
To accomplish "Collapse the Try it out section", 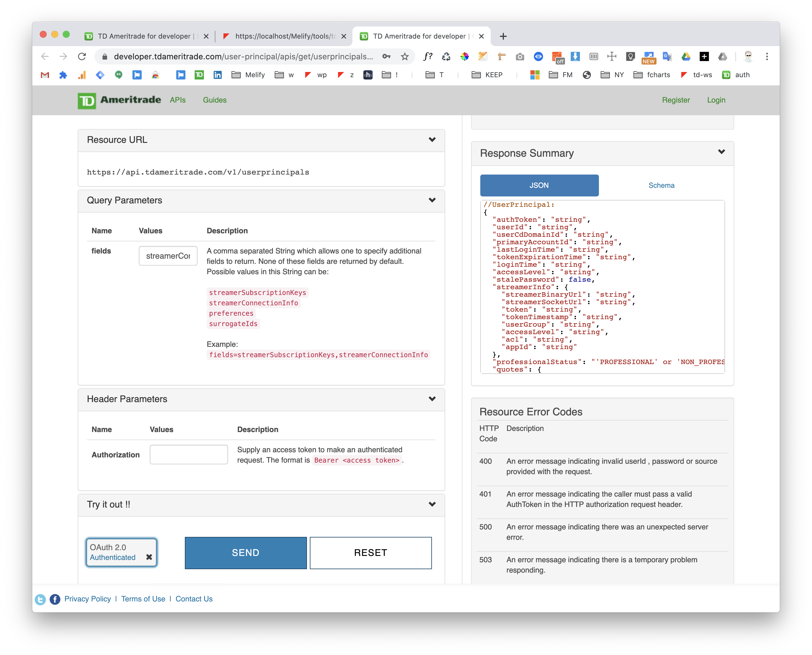I will pos(432,504).
